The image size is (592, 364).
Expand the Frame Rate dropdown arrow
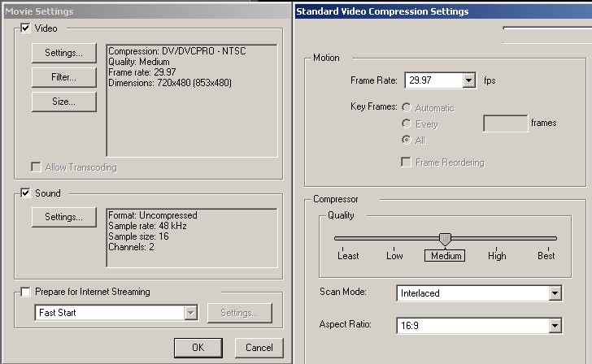point(468,80)
